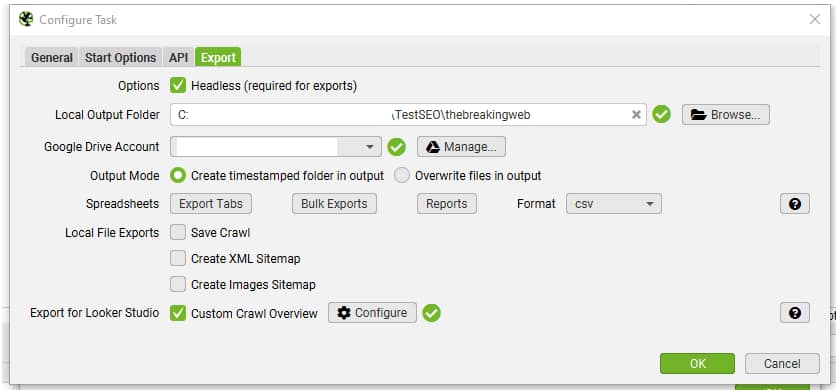Screen dimensions: 836x390
Task: Click inside the Local Output Folder path field
Action: coord(408,115)
